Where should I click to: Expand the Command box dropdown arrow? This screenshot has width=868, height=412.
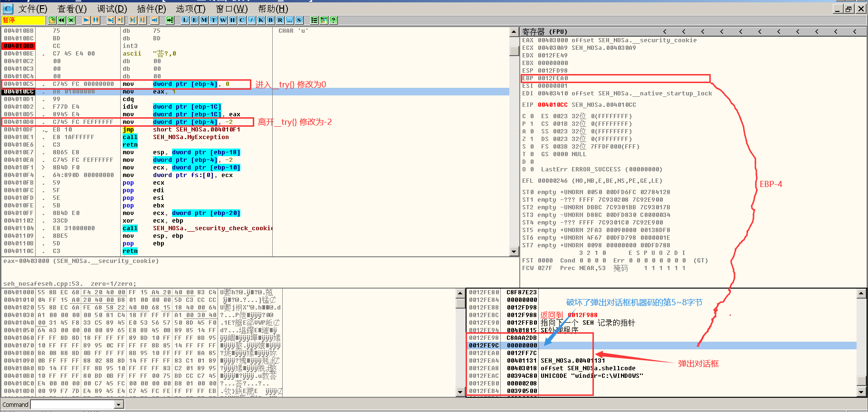pyautogui.click(x=119, y=404)
